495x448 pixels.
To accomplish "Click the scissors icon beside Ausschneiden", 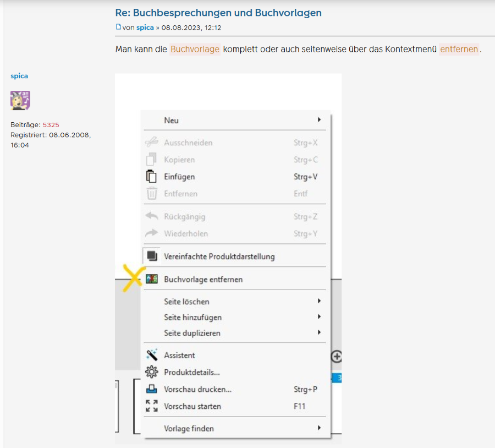I will (151, 143).
